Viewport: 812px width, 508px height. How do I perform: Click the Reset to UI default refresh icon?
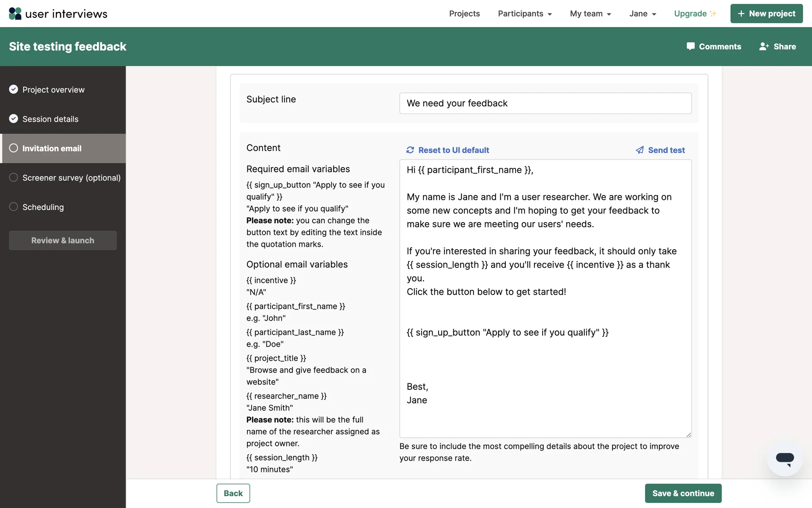click(x=410, y=150)
